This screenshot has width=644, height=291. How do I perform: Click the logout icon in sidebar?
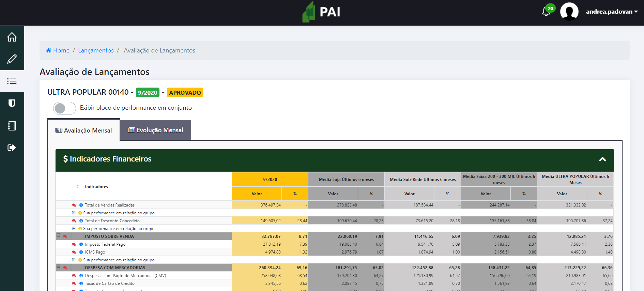pyautogui.click(x=12, y=148)
